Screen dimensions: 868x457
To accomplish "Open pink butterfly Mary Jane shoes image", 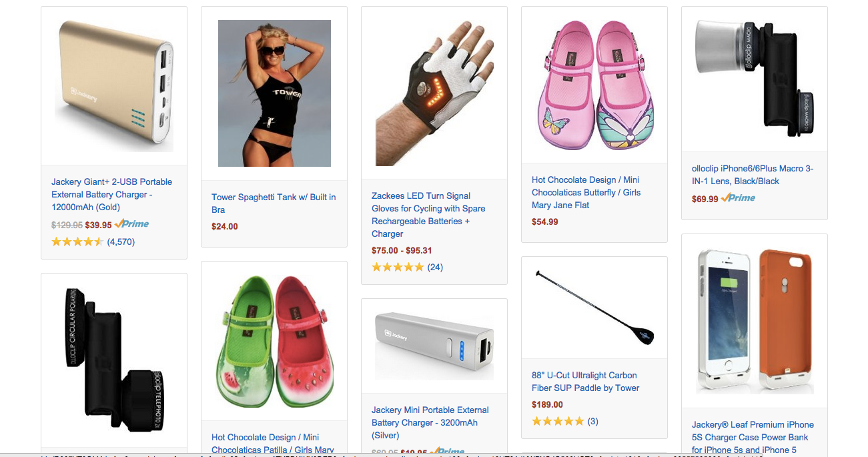I will tap(594, 85).
